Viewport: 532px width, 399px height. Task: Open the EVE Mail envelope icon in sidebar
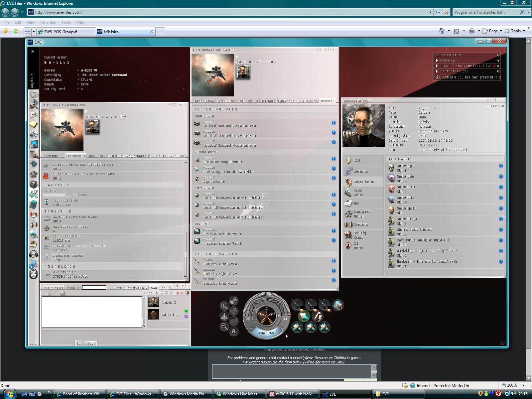click(x=34, y=115)
